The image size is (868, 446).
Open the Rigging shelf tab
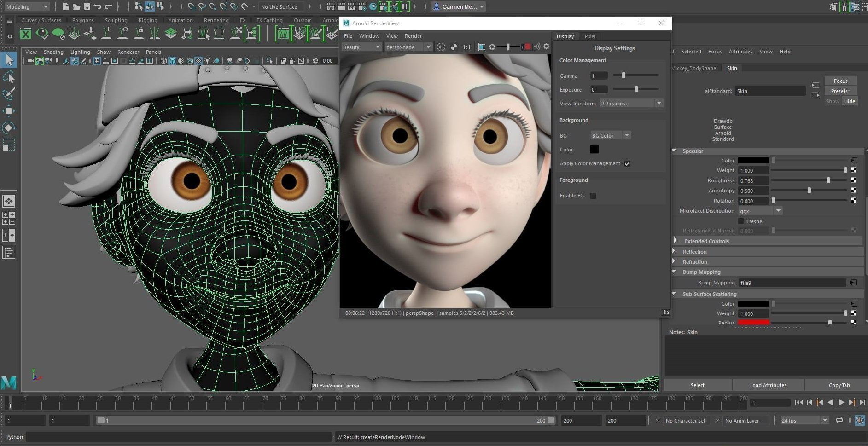click(148, 20)
